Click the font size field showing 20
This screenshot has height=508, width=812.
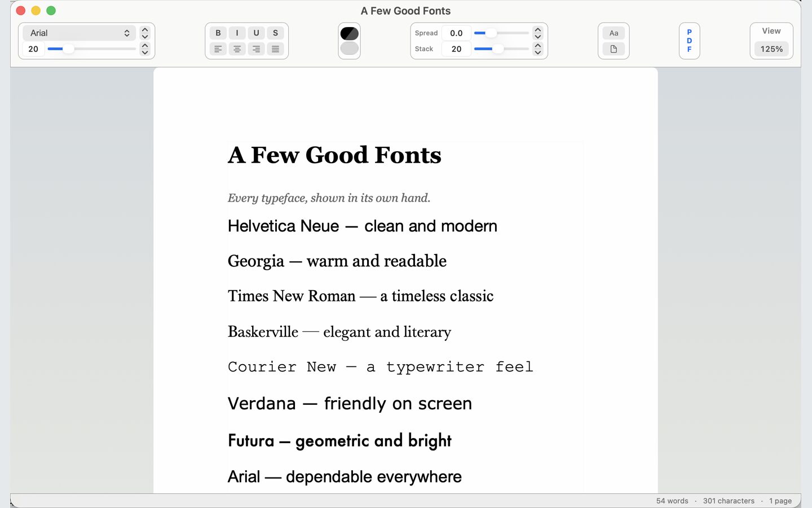(x=33, y=49)
